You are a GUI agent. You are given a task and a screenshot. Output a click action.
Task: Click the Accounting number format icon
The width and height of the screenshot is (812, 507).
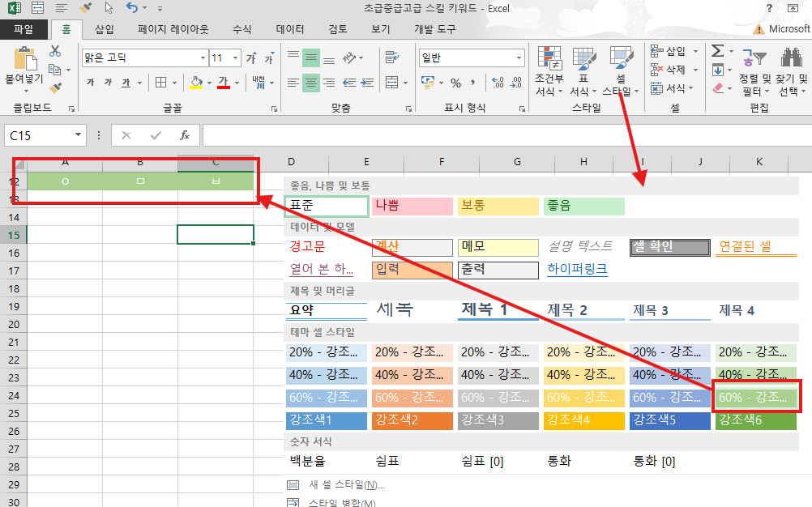[x=428, y=83]
